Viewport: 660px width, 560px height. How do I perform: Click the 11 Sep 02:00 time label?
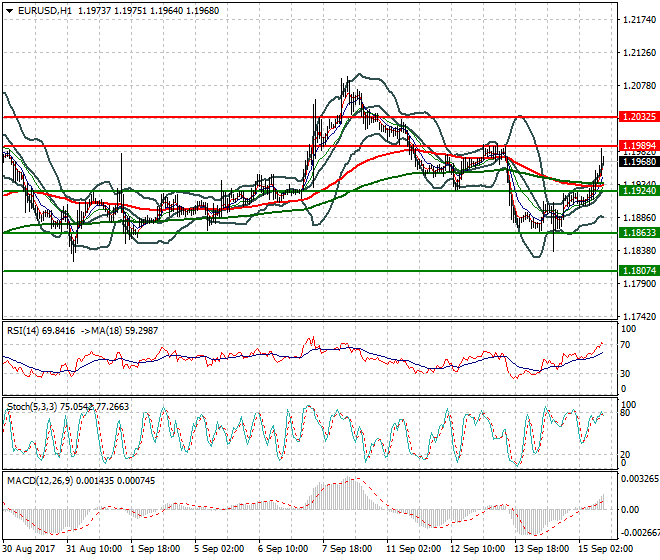tap(413, 549)
